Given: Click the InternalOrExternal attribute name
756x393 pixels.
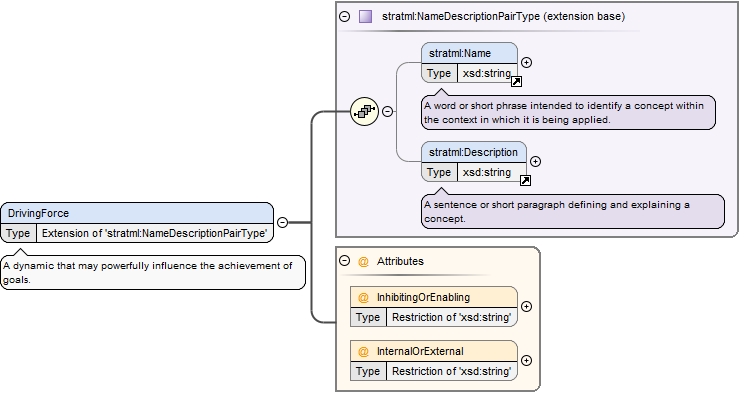Looking at the screenshot, I should pyautogui.click(x=420, y=352).
